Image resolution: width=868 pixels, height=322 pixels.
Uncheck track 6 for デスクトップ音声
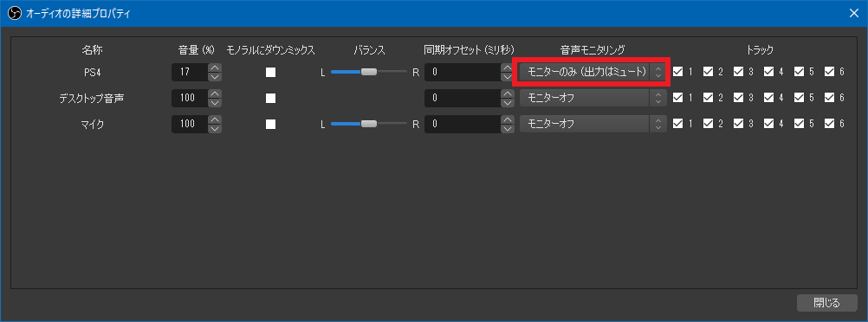click(829, 97)
